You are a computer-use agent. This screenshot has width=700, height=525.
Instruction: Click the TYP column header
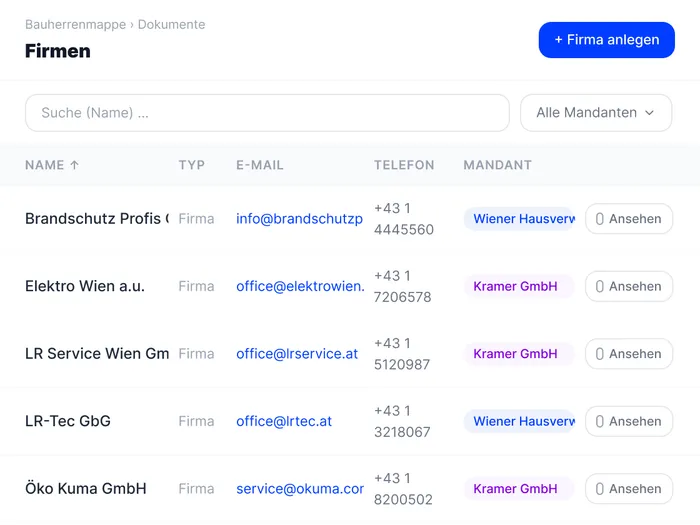click(x=192, y=165)
